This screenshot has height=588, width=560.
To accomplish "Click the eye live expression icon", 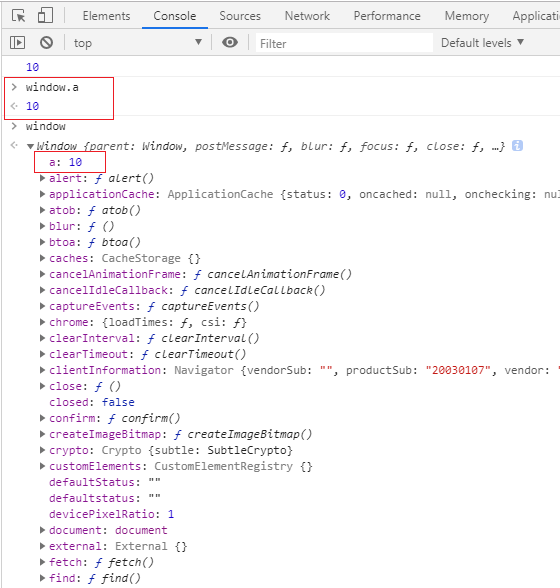I will [230, 42].
